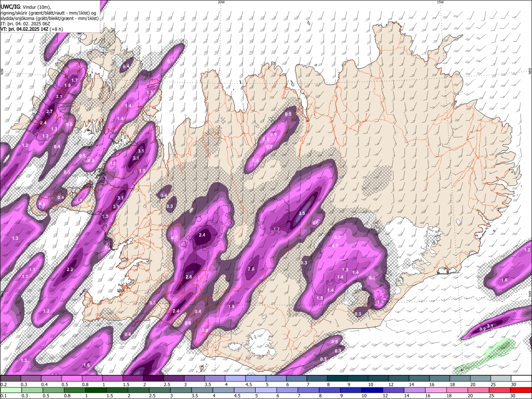Click the '2.0' precipitation value on the map
The width and height of the screenshot is (532, 399).
tap(251, 269)
